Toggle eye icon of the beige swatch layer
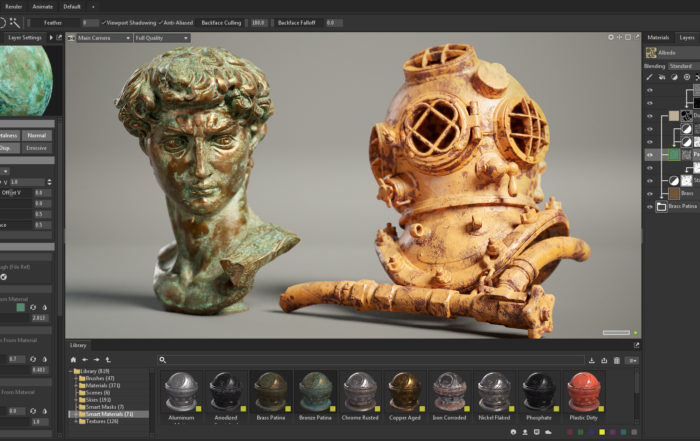Viewport: 700px width, 441px height. [x=650, y=116]
